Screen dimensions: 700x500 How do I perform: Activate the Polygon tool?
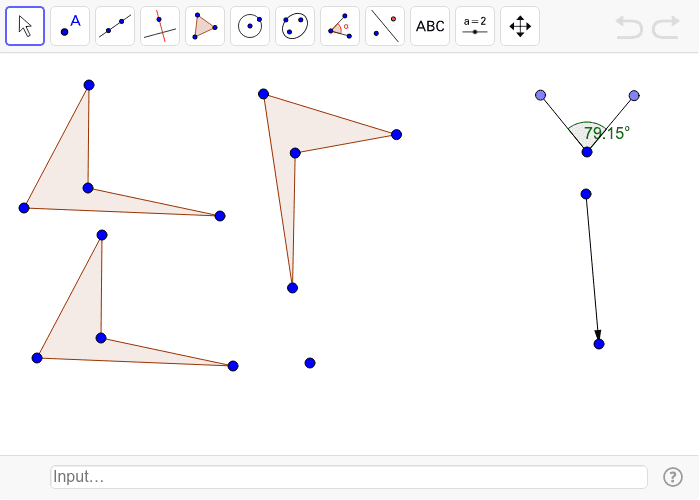[205, 26]
